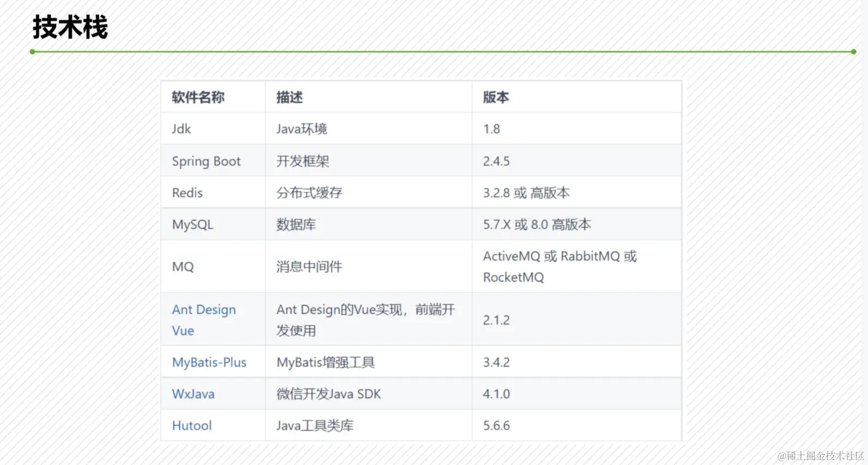Click the Ant Design的Vue实现 description
The width and height of the screenshot is (868, 465).
tap(365, 320)
